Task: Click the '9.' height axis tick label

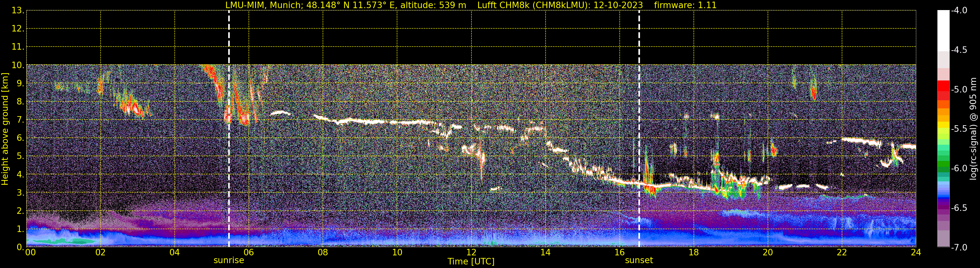Action: (x=20, y=83)
